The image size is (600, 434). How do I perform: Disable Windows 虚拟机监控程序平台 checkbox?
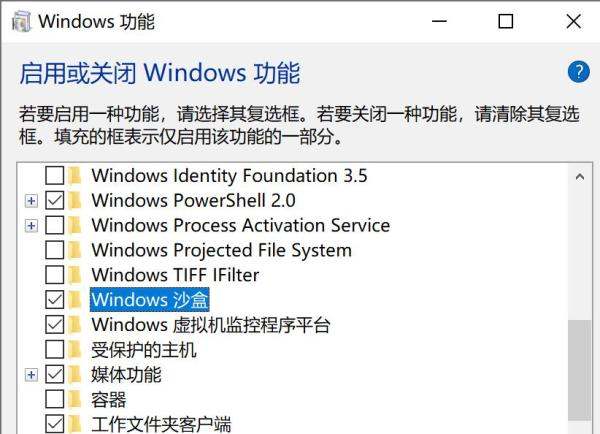tap(55, 325)
